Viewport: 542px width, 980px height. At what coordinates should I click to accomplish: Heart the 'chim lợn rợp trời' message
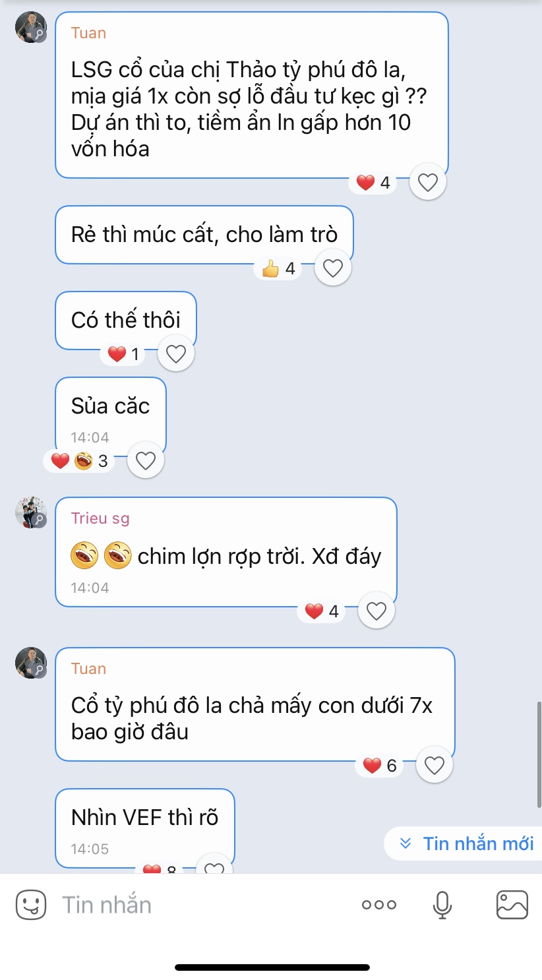[x=376, y=611]
